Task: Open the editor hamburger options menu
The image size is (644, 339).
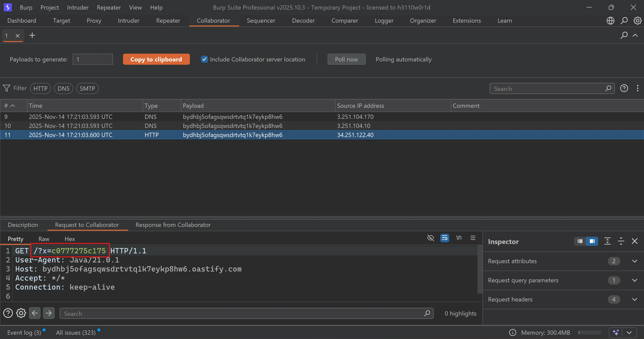Action: click(x=473, y=238)
